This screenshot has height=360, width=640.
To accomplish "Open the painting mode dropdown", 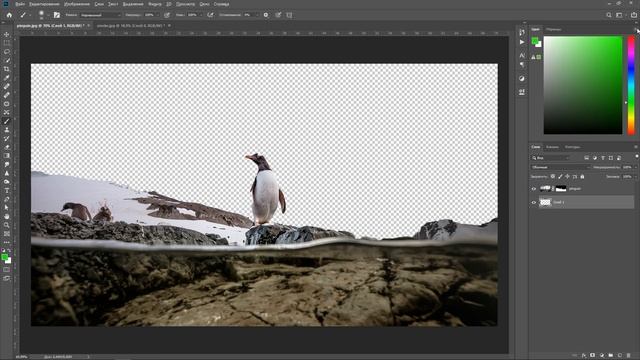I will [x=100, y=15].
